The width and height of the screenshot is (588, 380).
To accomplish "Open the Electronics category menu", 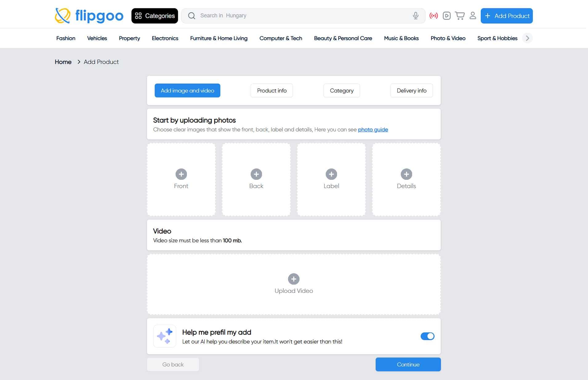I will [165, 38].
